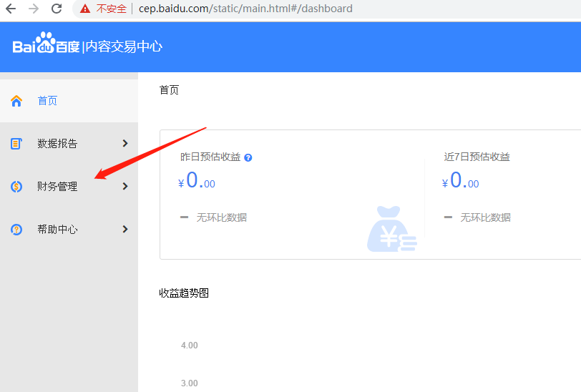Click the browser reload icon
The height and width of the screenshot is (392, 581).
(x=56, y=9)
